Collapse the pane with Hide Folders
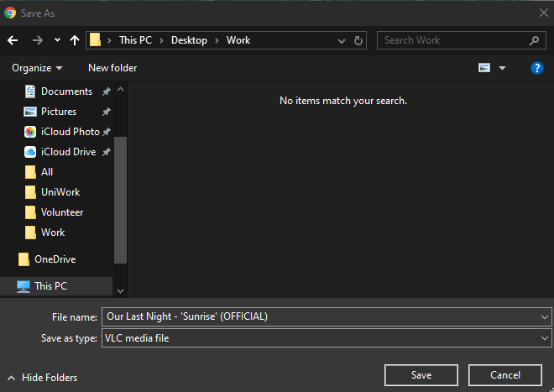Viewport: 554px width, 392px height. (x=43, y=378)
